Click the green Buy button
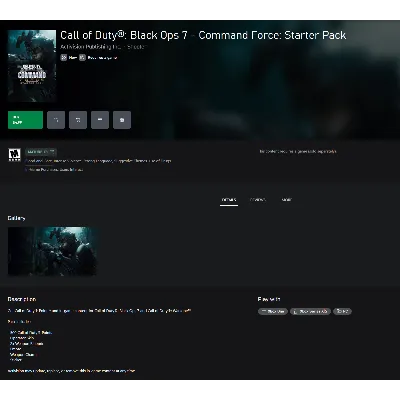400x400 pixels. [25, 120]
